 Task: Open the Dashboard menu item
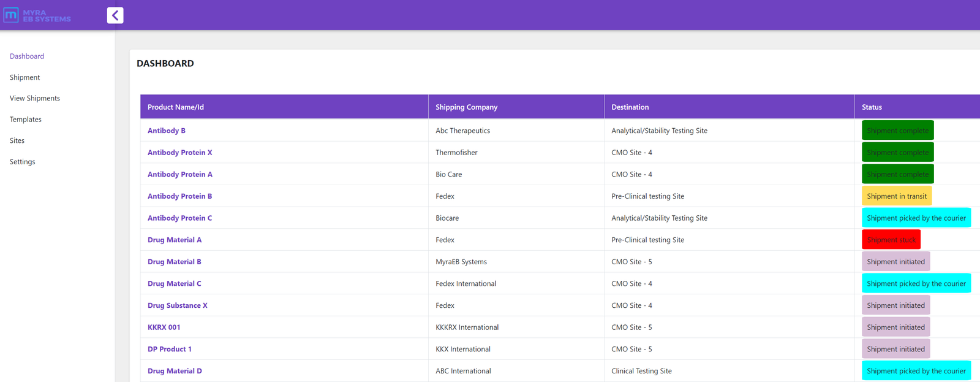click(x=27, y=56)
